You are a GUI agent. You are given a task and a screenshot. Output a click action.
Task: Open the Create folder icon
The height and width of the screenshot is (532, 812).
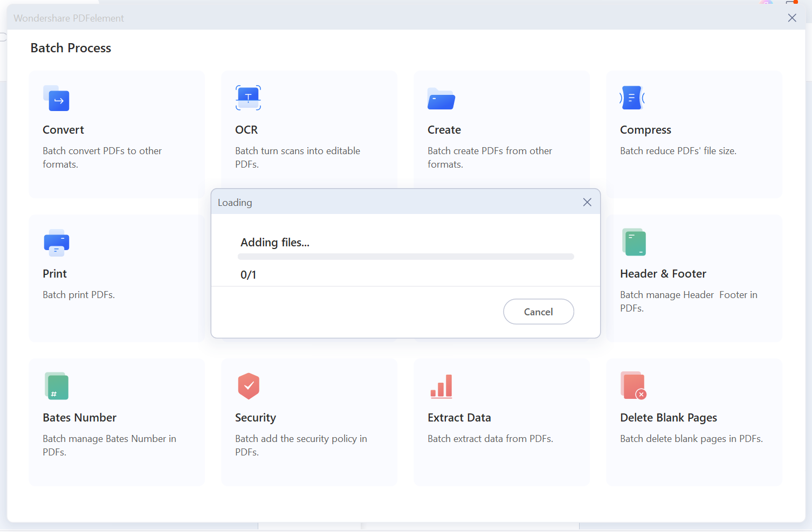tap(441, 99)
